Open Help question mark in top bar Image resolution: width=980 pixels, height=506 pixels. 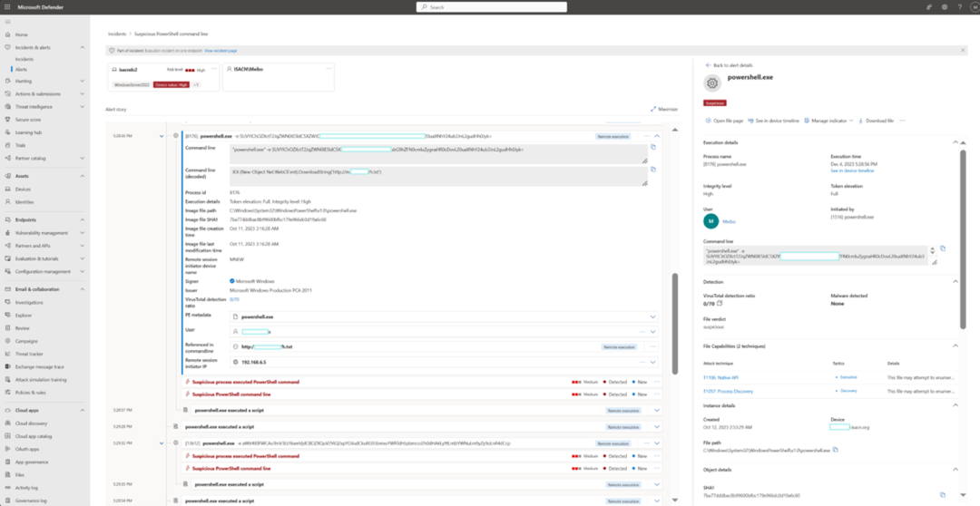(959, 6)
